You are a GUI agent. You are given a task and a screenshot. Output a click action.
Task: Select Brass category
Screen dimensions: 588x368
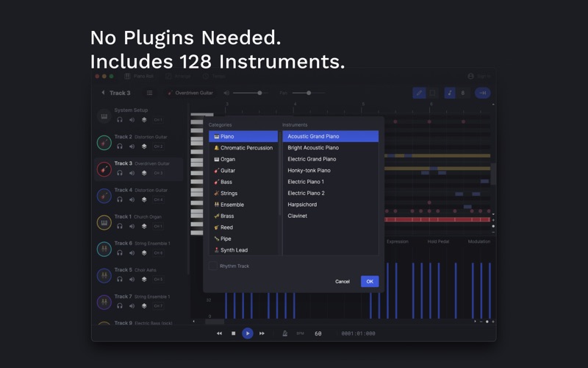coord(243,216)
